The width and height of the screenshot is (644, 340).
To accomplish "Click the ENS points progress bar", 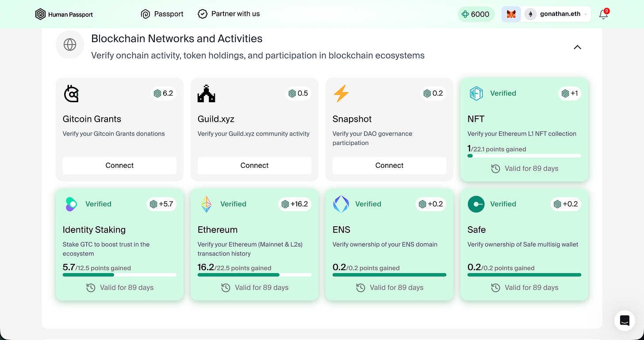I will (389, 275).
